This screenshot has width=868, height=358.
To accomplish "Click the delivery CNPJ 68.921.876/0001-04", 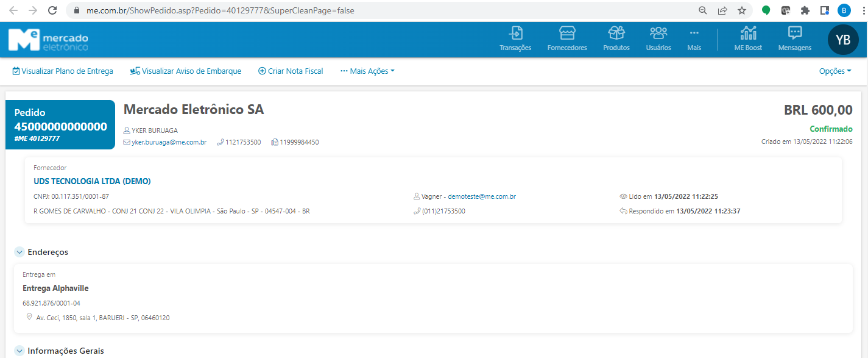I will 51,303.
